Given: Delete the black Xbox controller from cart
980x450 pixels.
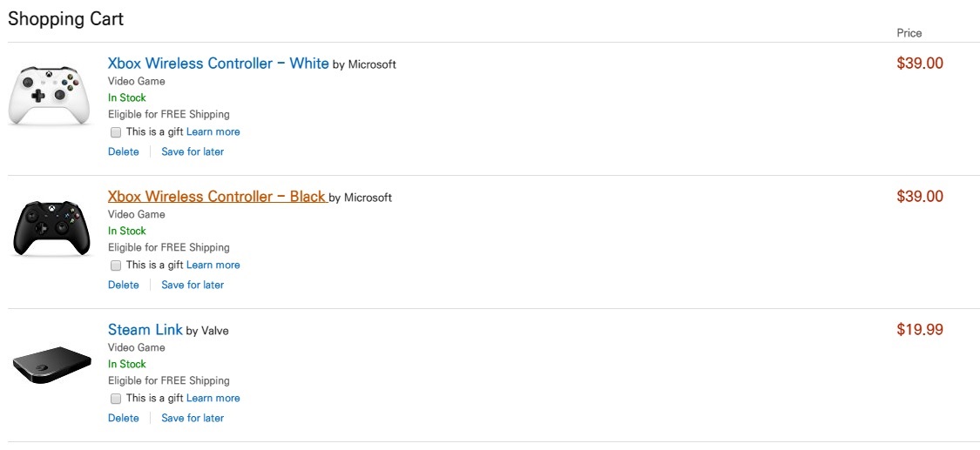Looking at the screenshot, I should [123, 285].
